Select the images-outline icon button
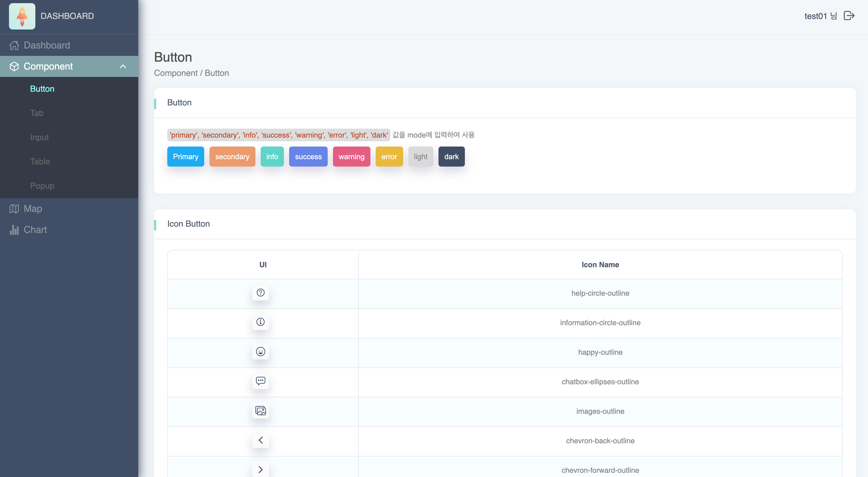Screen dimensions: 868x477 (260, 411)
